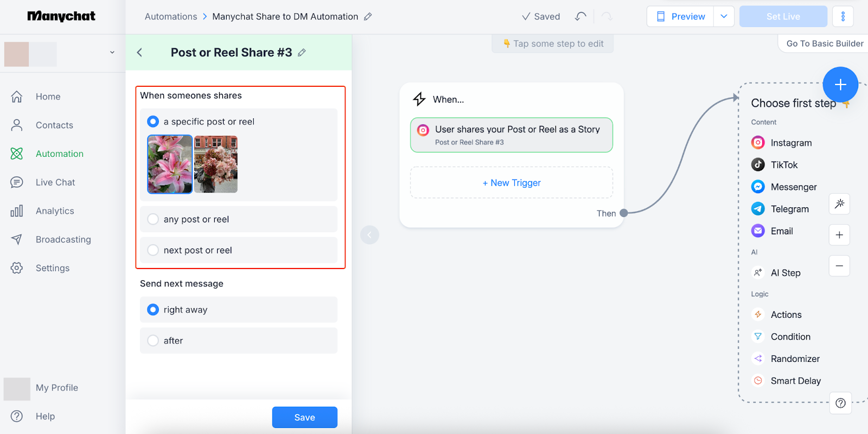Select the pink lily post thumbnail
The height and width of the screenshot is (434, 868).
tap(170, 164)
